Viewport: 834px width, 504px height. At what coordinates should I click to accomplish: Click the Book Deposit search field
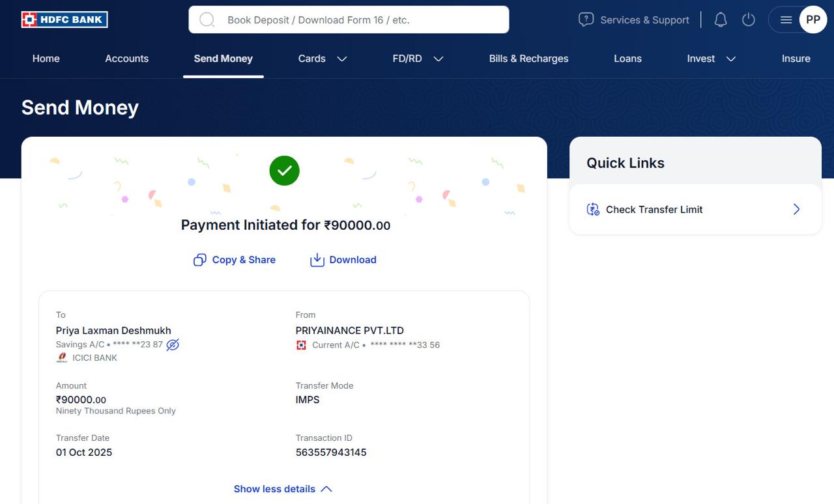358,20
